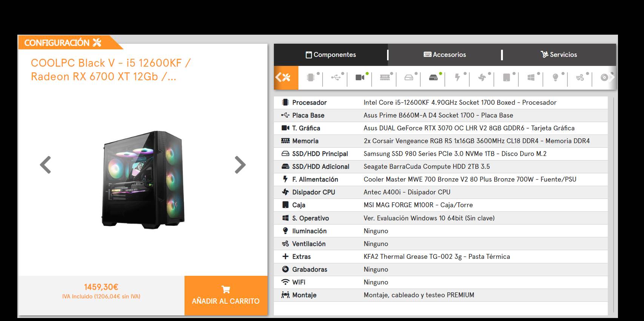
Task: Open the Accesorios tab
Action: (445, 55)
